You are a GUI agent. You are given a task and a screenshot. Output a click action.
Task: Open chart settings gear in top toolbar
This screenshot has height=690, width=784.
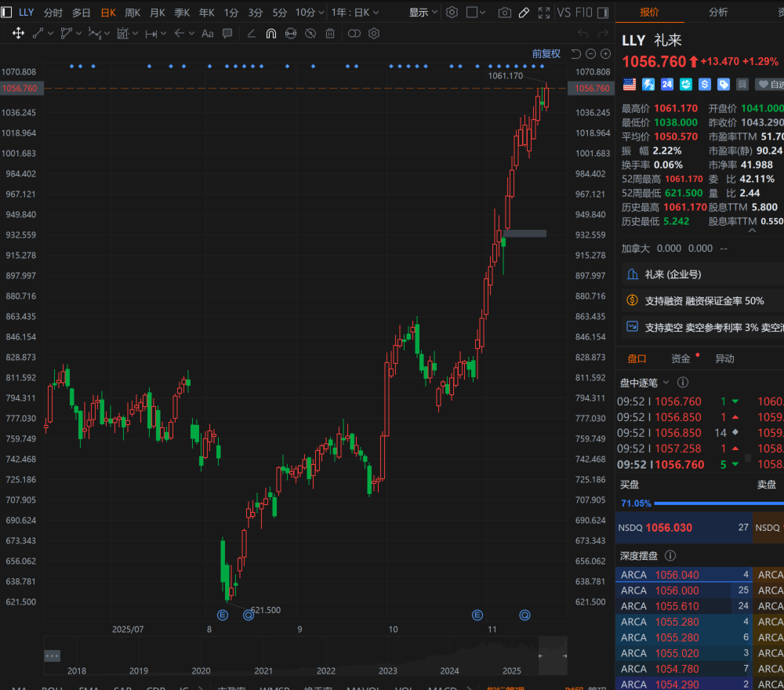pos(452,13)
